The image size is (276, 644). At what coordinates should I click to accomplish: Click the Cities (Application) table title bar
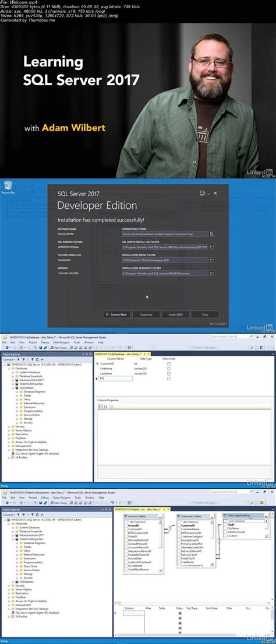click(246, 515)
